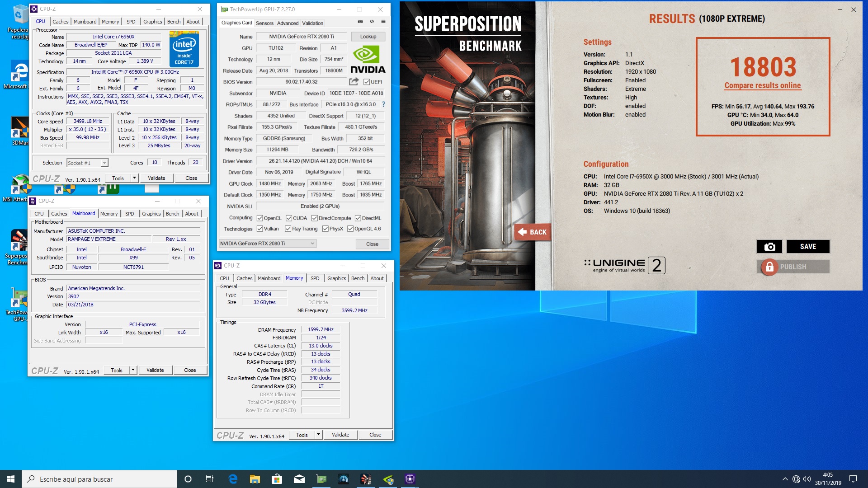
Task: Expand Tools dropdown arrow in CPU-Z Mainboard window
Action: pyautogui.click(x=133, y=370)
